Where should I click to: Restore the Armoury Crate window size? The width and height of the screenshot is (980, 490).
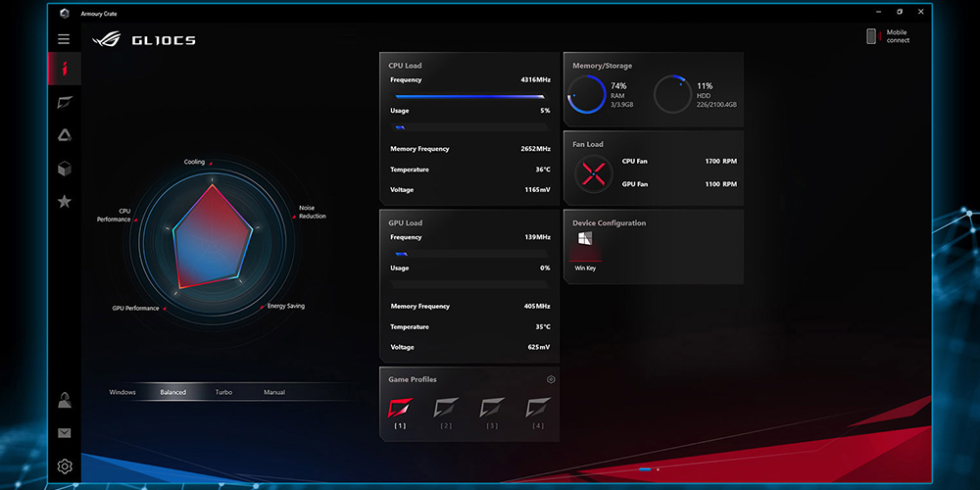point(900,12)
